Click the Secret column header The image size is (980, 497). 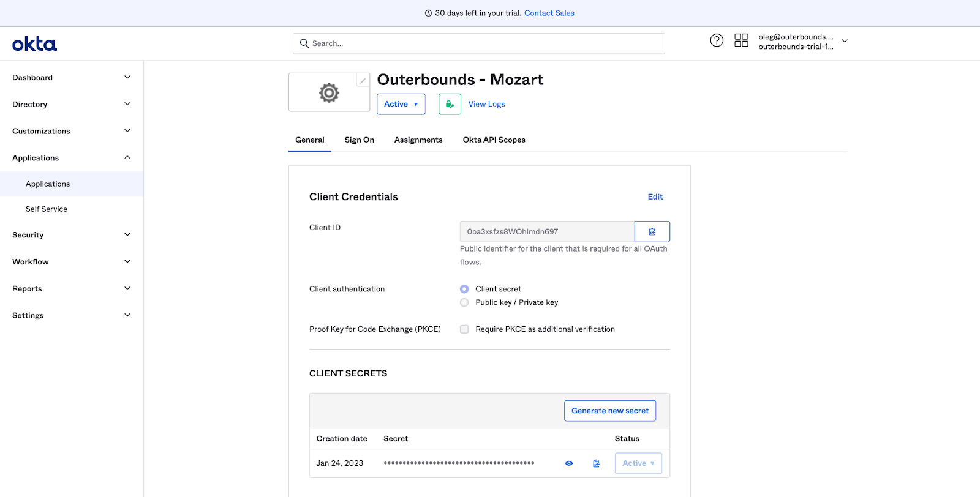[396, 439]
